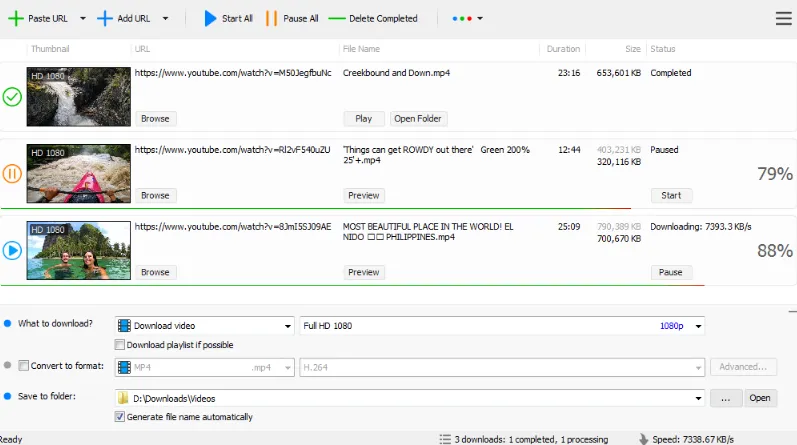Open the pink kayak video thumbnail
797x445 pixels.
(79, 173)
